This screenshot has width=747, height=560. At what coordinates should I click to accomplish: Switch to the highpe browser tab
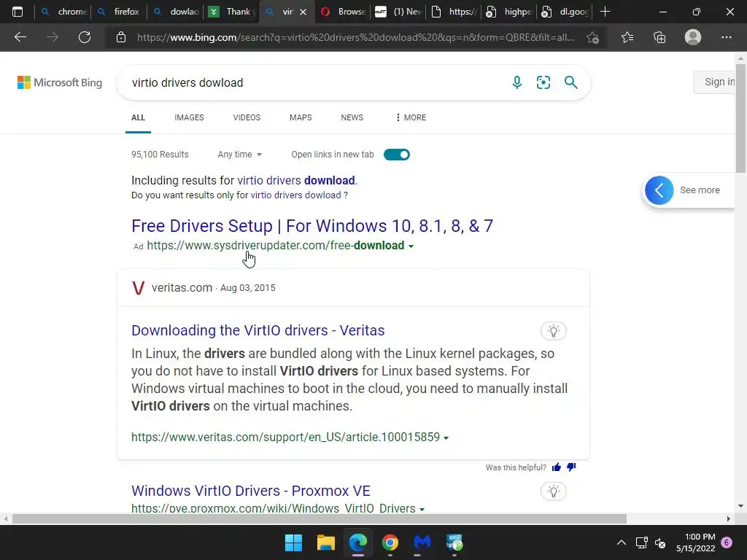tap(508, 12)
